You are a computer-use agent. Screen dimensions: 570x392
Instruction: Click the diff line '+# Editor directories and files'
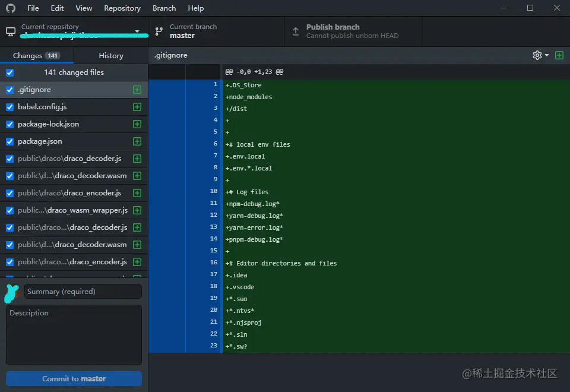(x=281, y=263)
